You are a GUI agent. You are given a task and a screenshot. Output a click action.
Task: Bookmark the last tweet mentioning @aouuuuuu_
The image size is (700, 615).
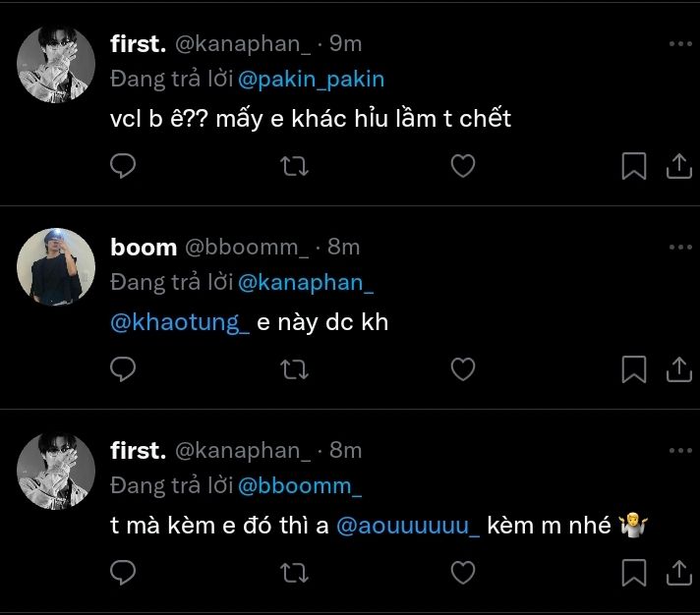634,573
